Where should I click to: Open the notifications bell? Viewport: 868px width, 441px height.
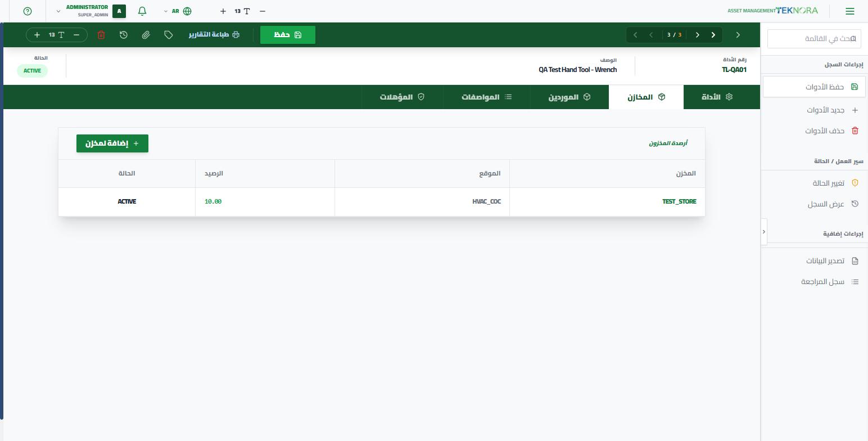(142, 11)
